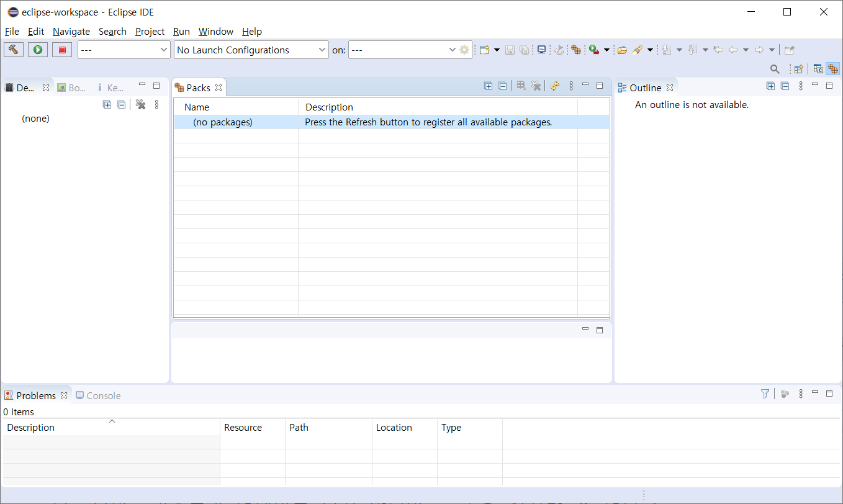Click the Back navigation arrow
Image resolution: width=843 pixels, height=504 pixels.
733,50
